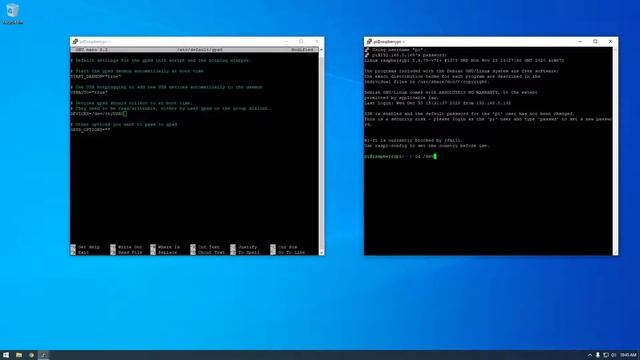Screen dimensions: 640x360
Task: Select the active PuTTY taskbar button
Action: tap(43, 355)
